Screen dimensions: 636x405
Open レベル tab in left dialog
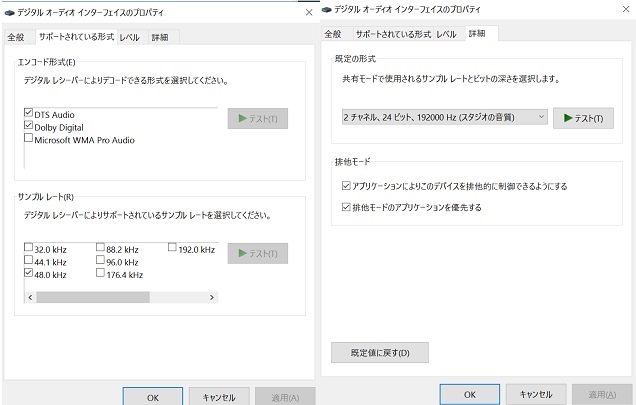pos(130,38)
